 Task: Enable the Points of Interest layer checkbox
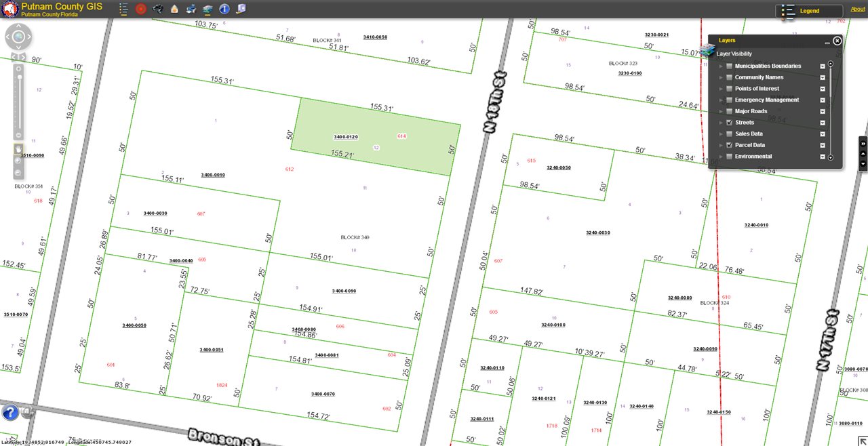[729, 89]
